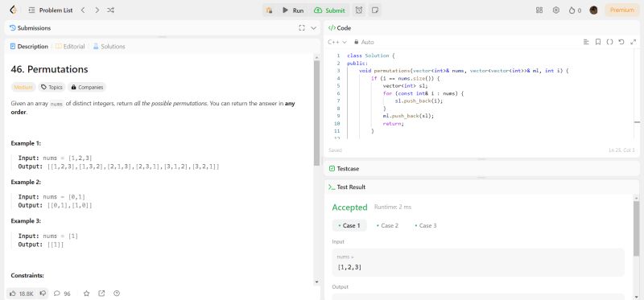Click the '46. Permutations' title
This screenshot has width=644, height=300.
(x=49, y=69)
